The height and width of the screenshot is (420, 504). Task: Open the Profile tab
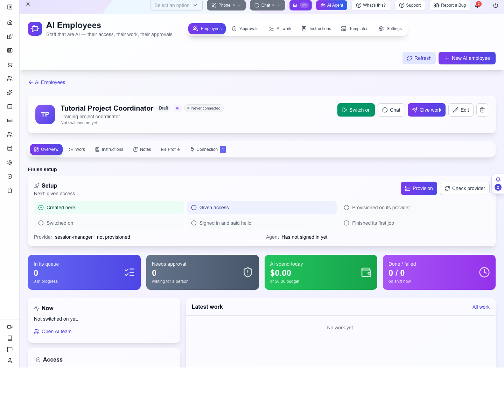tap(170, 149)
